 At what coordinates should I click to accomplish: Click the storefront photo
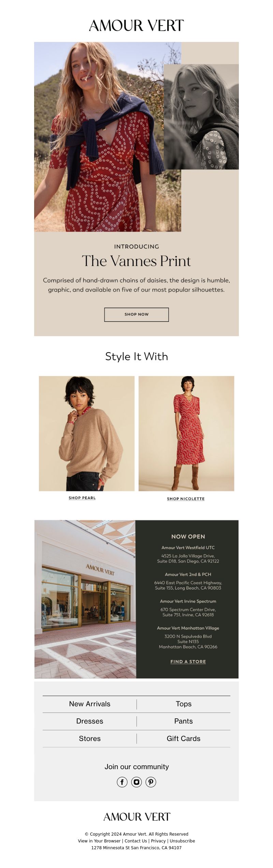[x=85, y=599]
